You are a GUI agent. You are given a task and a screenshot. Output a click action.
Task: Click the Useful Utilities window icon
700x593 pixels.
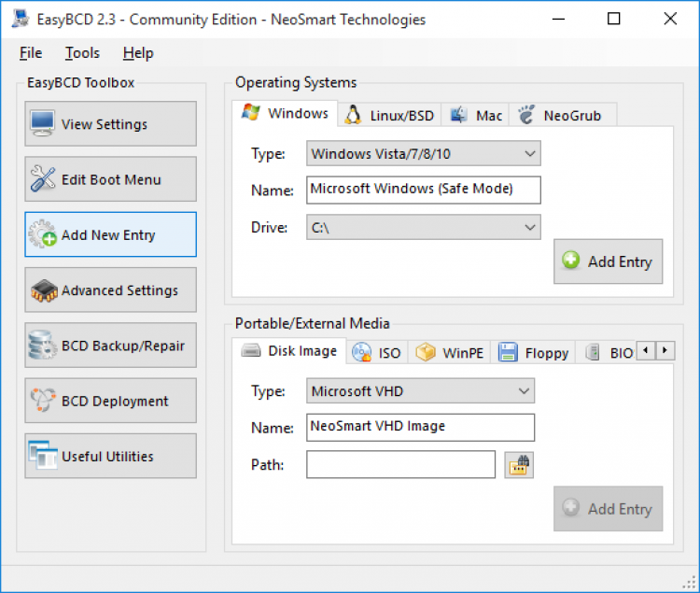click(x=42, y=456)
